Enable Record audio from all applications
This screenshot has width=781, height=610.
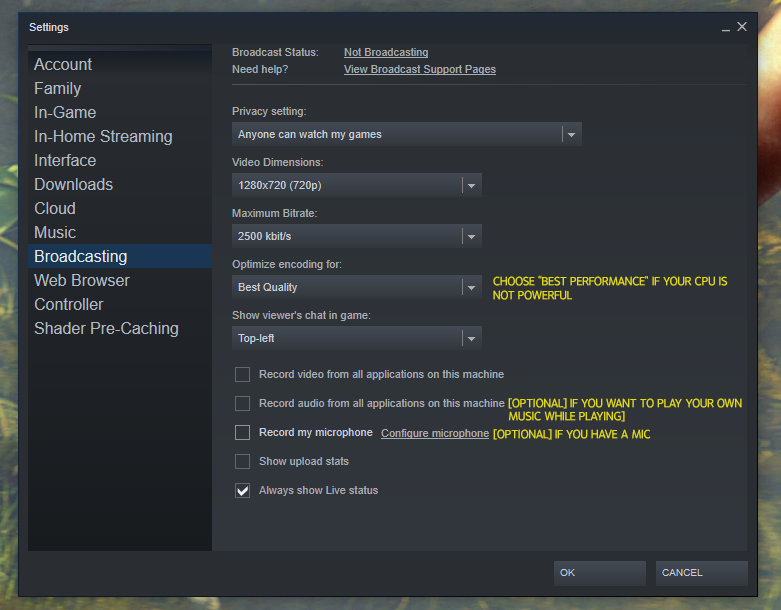pos(243,403)
